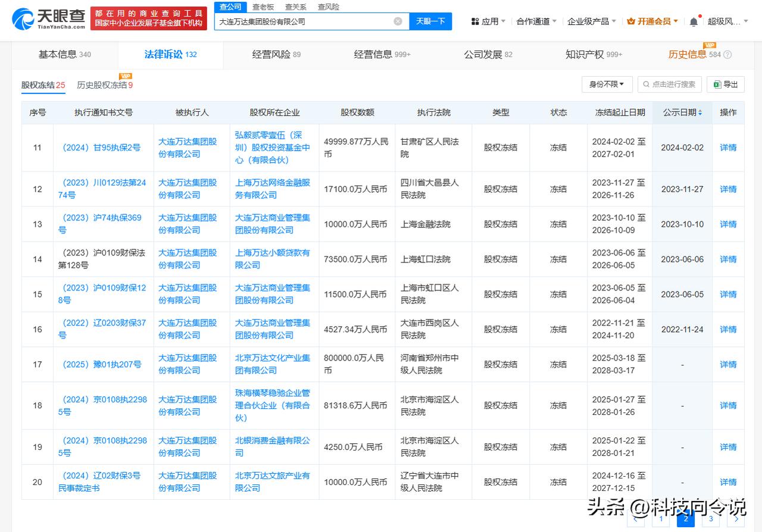Open 身份不限 dropdown filter
The width and height of the screenshot is (762, 532).
tap(607, 85)
